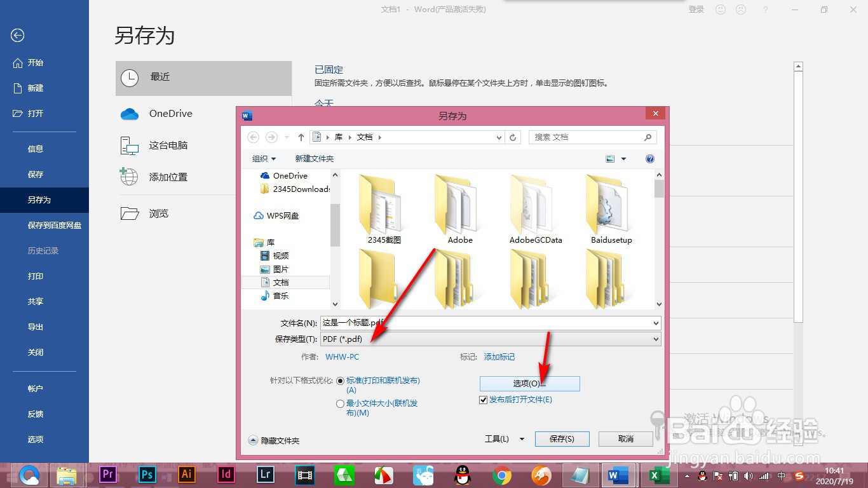Select the 2345截图 folder

coord(384,209)
